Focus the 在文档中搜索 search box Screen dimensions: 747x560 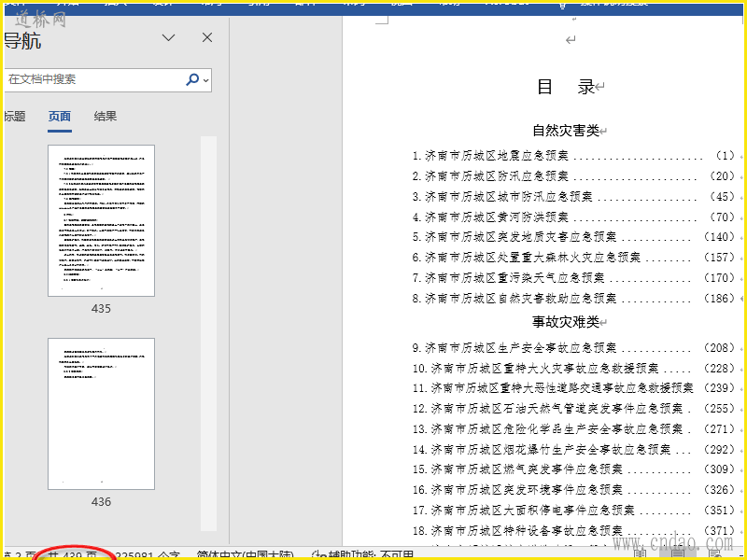pos(94,79)
